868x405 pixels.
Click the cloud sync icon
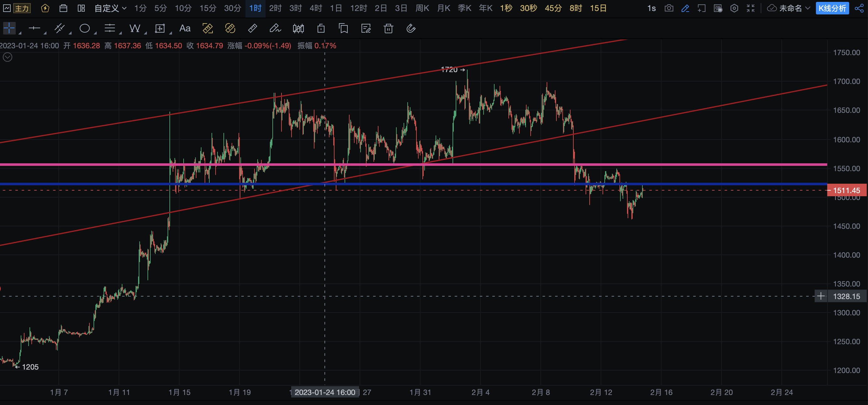coord(772,8)
